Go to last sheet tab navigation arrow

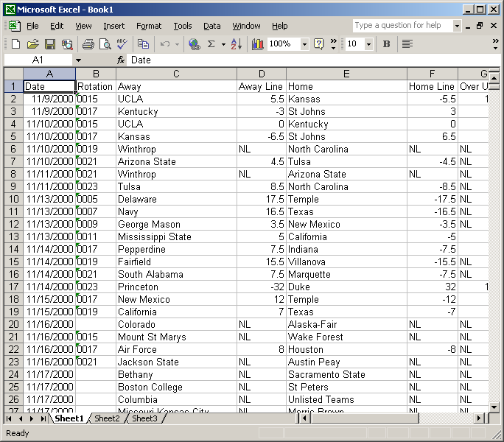click(x=43, y=418)
